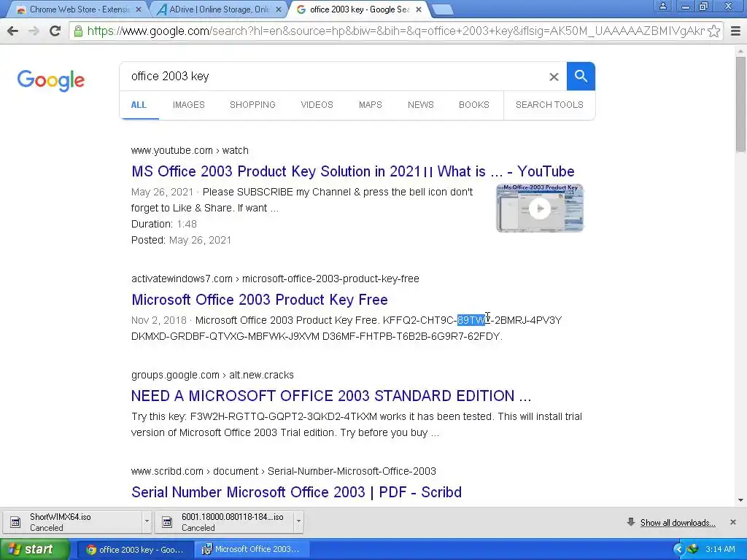
Task: Click the address bar URL field
Action: pyautogui.click(x=395, y=31)
